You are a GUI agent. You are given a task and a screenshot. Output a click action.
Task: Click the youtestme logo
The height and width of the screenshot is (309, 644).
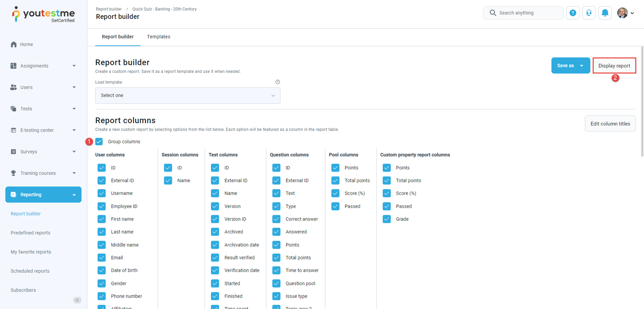(43, 14)
